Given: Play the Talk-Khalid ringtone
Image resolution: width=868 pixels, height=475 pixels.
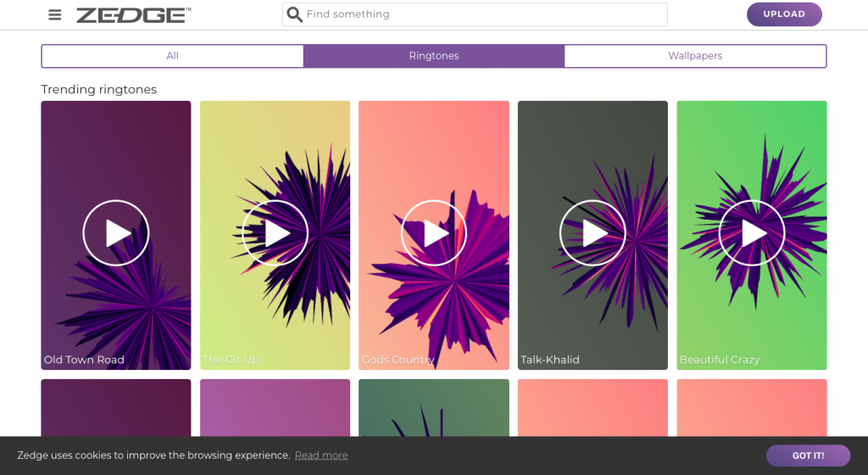Looking at the screenshot, I should (593, 233).
